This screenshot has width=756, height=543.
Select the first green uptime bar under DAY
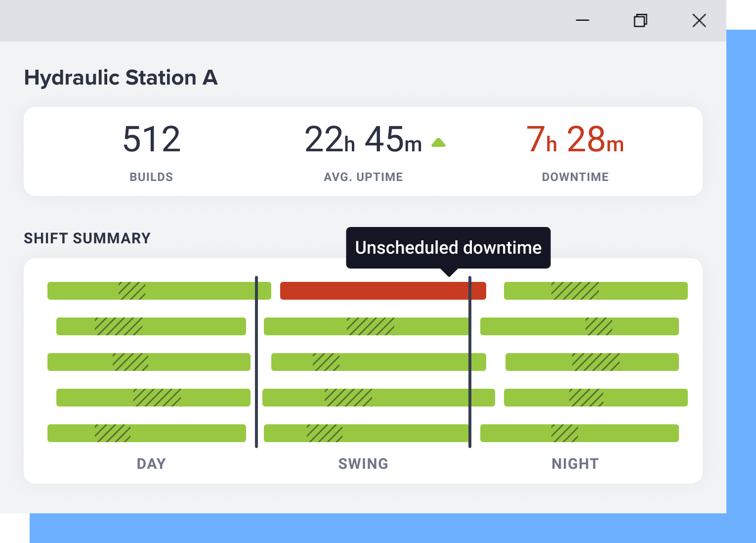coord(159,291)
